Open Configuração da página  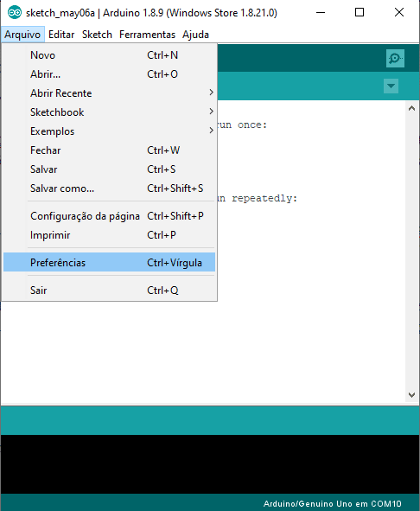109,216
